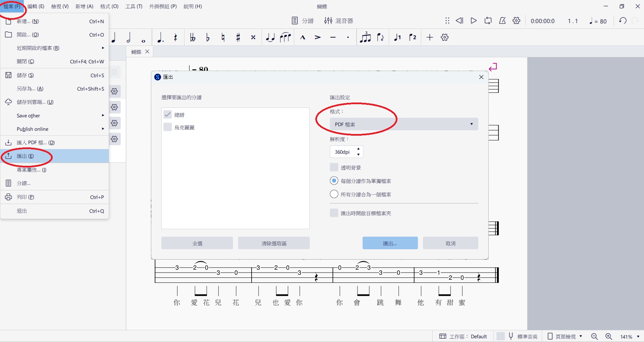Toggle loop playback icon
The height and width of the screenshot is (342, 644).
coord(488,21)
